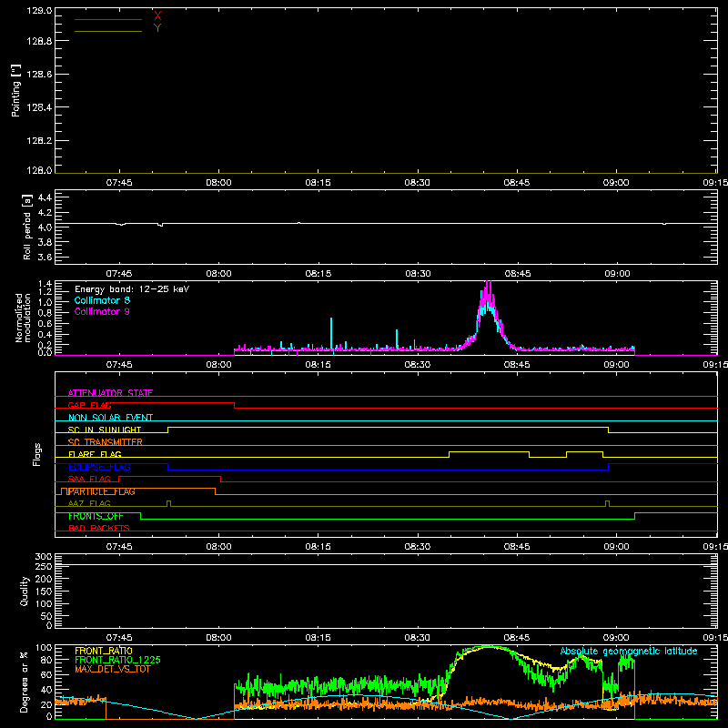
Task: Click the SC_TRANSMITTER flag label
Action: click(x=106, y=441)
